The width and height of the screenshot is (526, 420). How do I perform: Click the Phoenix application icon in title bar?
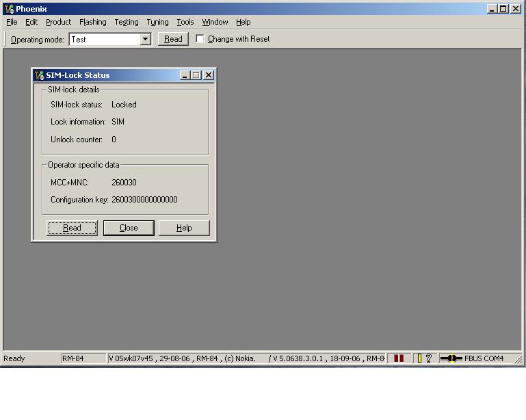click(x=10, y=9)
